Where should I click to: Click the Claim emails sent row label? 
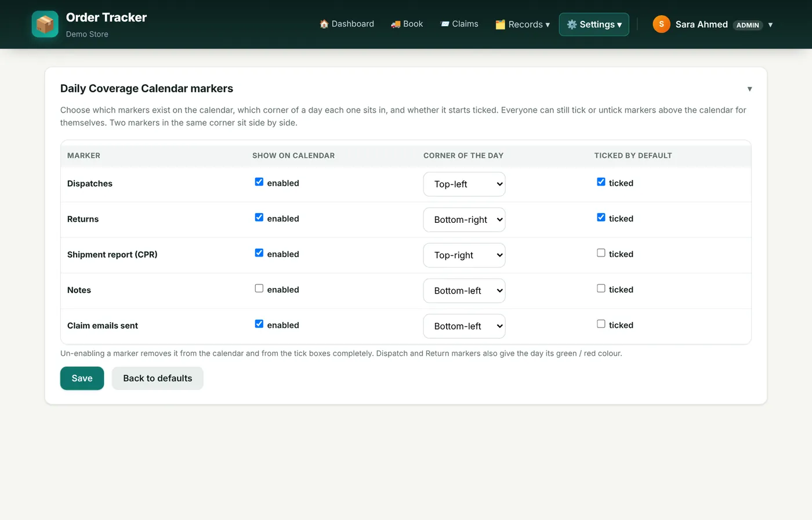[x=103, y=326]
